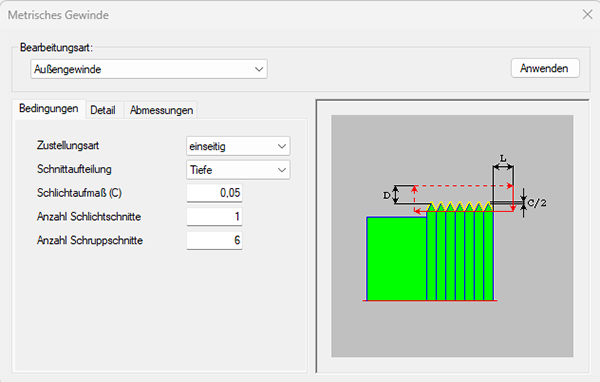600x382 pixels.
Task: Click the Schnittaufteilung label
Action: [74, 170]
